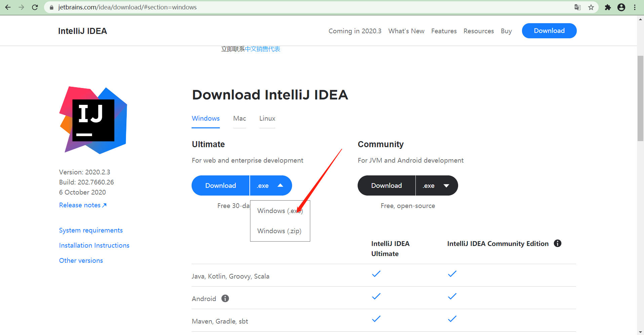Click the Community checkmark in Java, Kotlin row
This screenshot has width=644, height=335.
(452, 274)
